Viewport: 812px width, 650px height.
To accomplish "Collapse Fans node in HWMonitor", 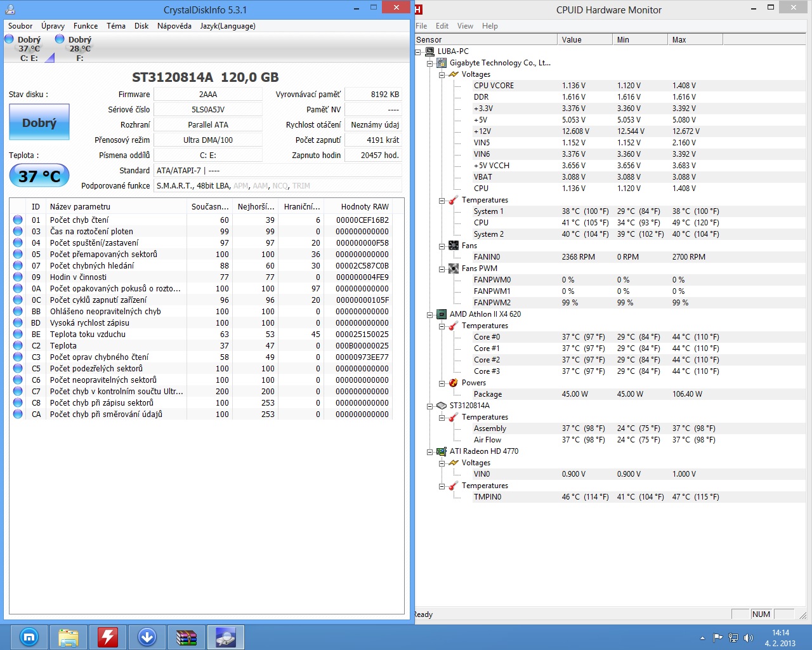I will coord(442,246).
